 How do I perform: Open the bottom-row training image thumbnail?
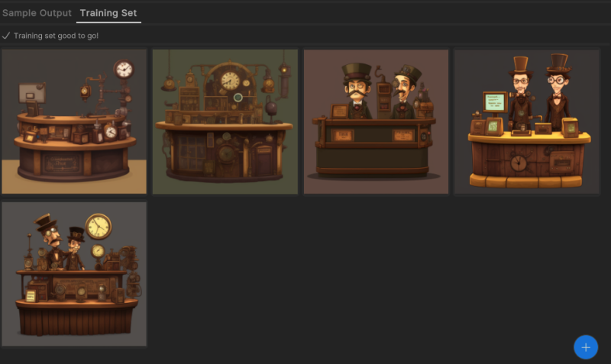(x=74, y=274)
